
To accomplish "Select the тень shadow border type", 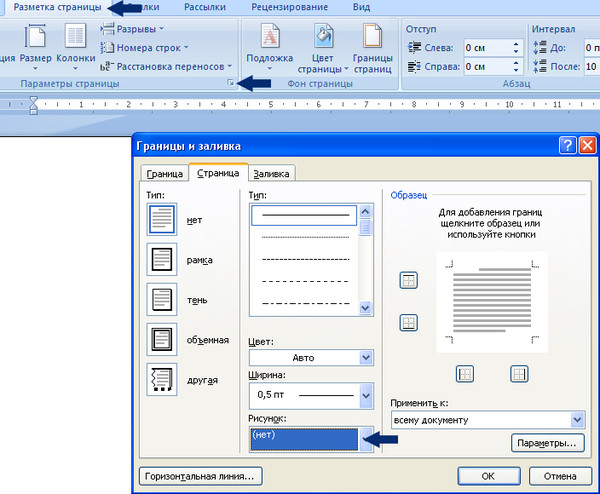I will click(160, 299).
